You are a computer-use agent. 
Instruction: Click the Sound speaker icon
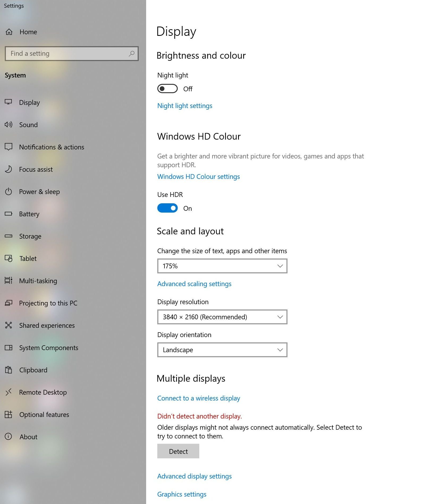pyautogui.click(x=9, y=124)
